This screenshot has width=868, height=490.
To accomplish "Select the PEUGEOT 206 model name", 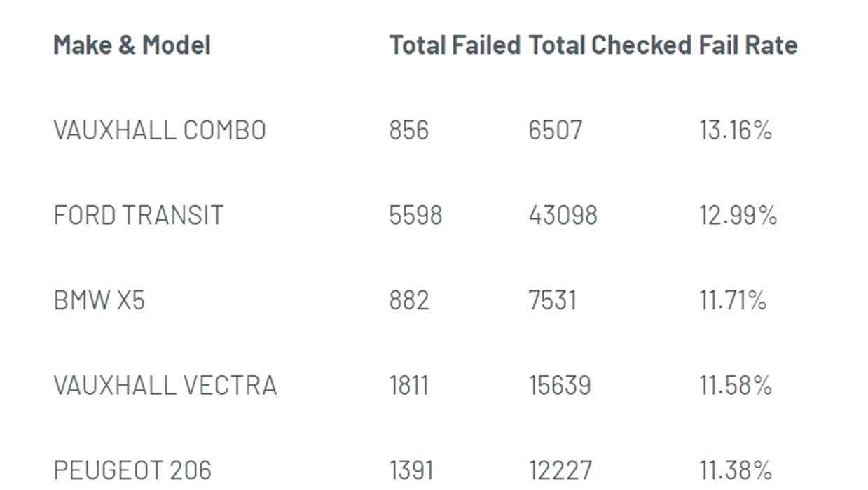I will pos(132,470).
